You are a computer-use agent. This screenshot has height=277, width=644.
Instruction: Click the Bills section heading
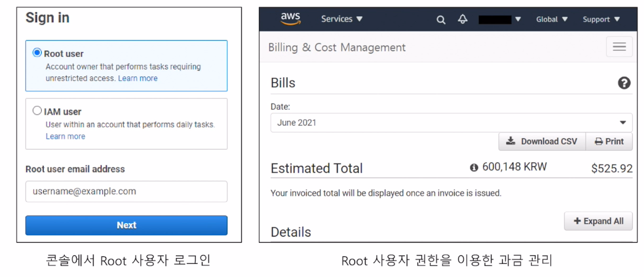click(283, 83)
